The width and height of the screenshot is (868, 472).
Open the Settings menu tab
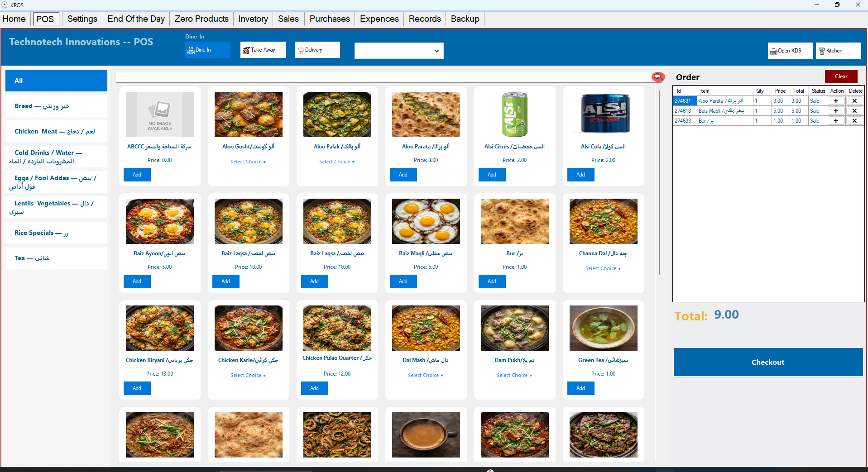pyautogui.click(x=82, y=19)
